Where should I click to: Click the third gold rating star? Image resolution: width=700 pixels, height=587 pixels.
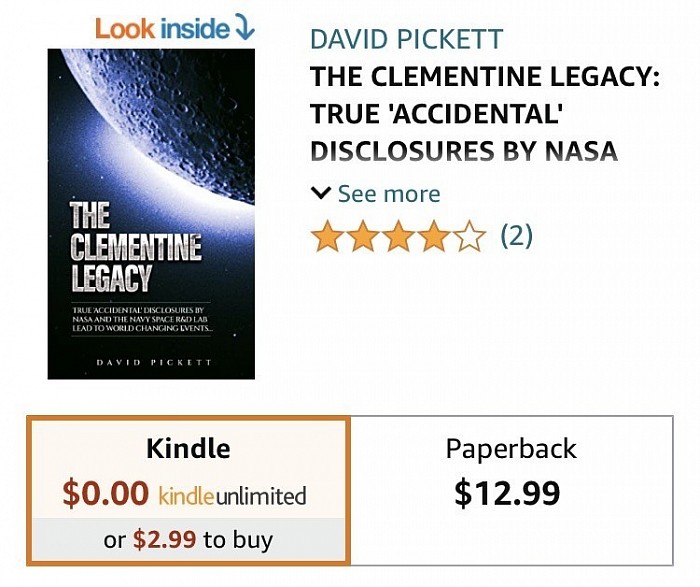(399, 236)
